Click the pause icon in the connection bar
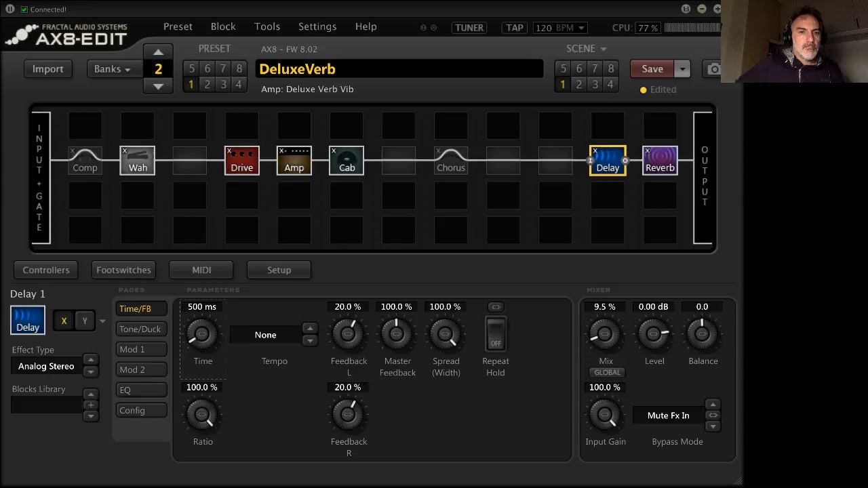Viewport: 868px width, 488px height. pos(10,9)
